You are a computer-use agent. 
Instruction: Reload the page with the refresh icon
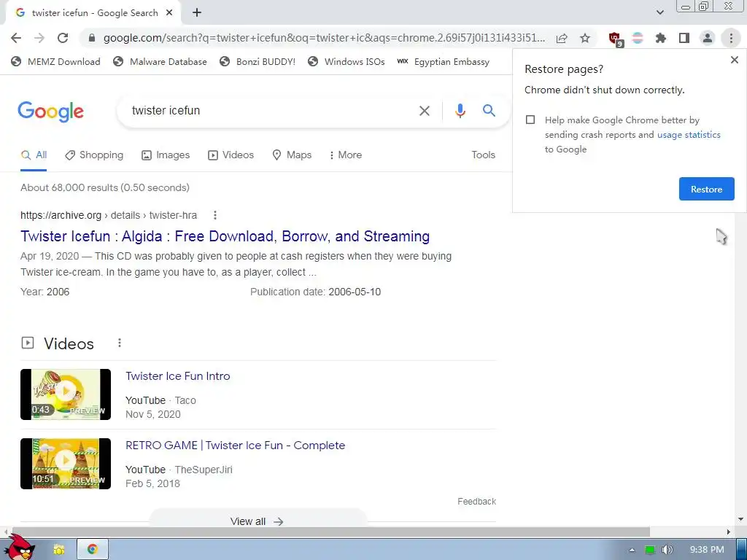click(63, 38)
